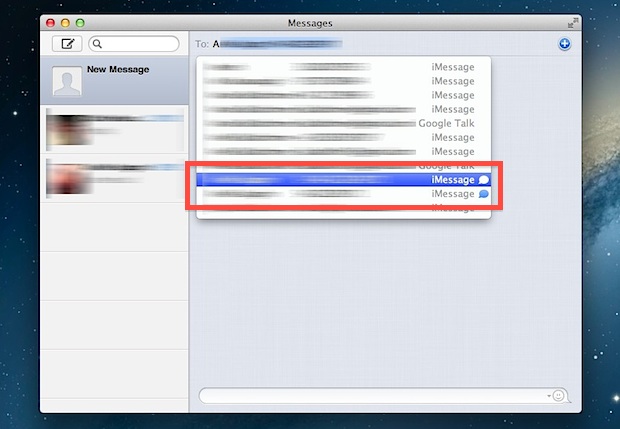Open conversation with the beige blurred avatar
This screenshot has width=620, height=429.
pos(114,129)
